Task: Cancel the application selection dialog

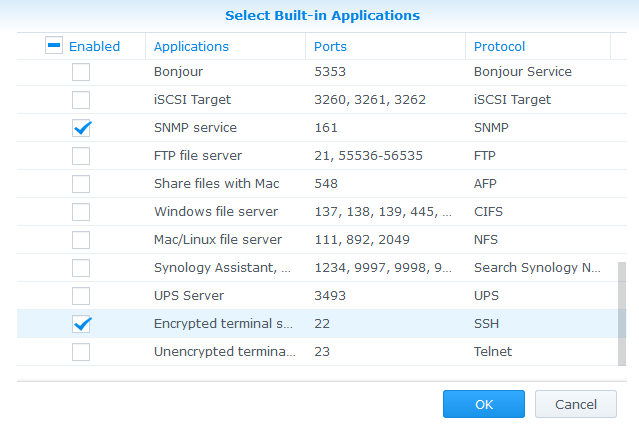Action: tap(575, 404)
